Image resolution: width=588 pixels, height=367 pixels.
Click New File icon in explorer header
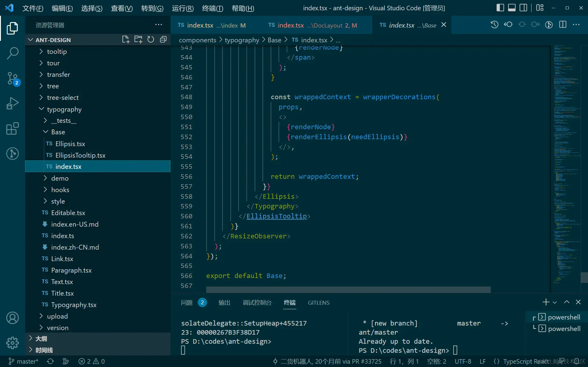[126, 40]
